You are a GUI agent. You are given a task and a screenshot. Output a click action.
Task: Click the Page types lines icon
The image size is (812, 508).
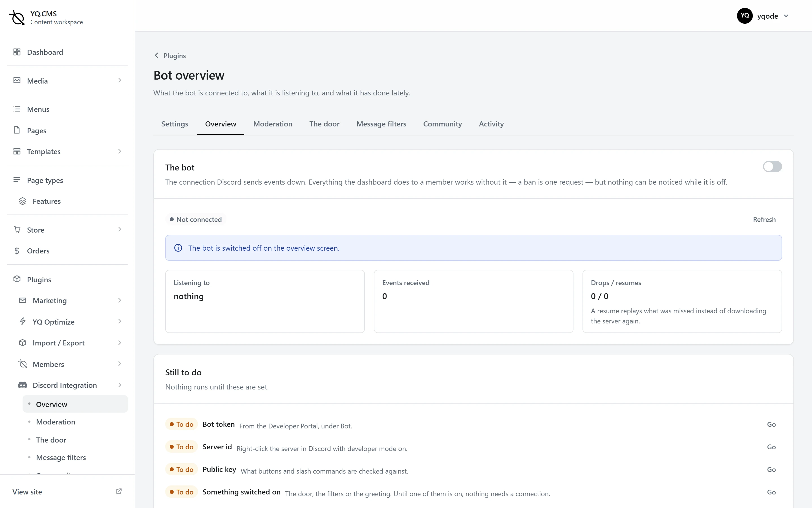(x=17, y=180)
